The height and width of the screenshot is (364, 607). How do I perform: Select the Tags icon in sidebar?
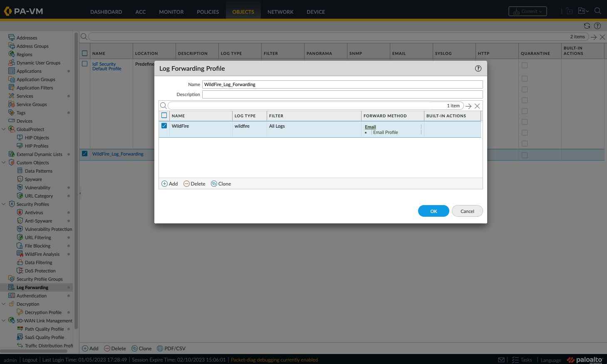click(12, 112)
